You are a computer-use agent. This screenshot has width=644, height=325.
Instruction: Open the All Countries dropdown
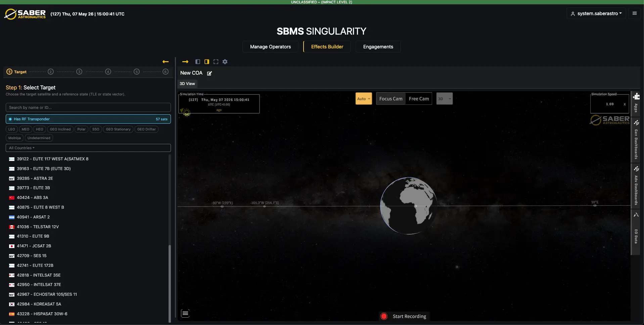88,148
